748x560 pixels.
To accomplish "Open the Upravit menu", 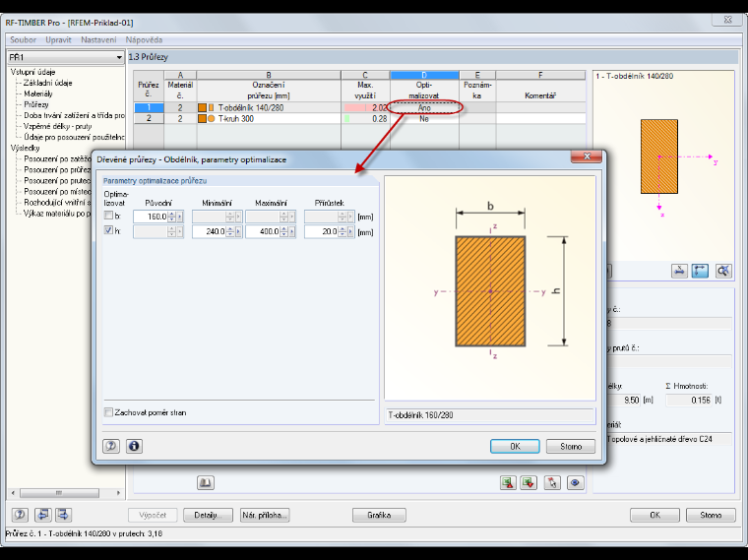I will pos(58,40).
